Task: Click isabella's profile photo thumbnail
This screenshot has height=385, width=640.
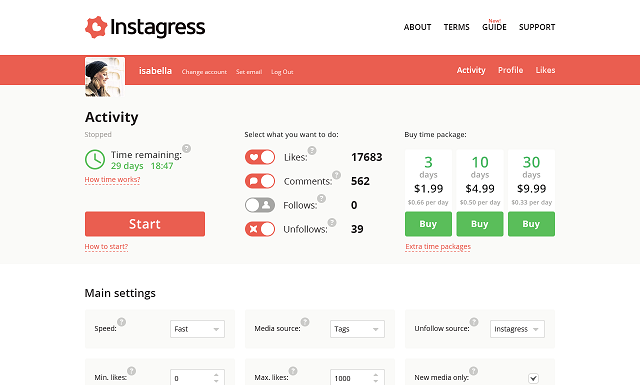Action: point(104,77)
